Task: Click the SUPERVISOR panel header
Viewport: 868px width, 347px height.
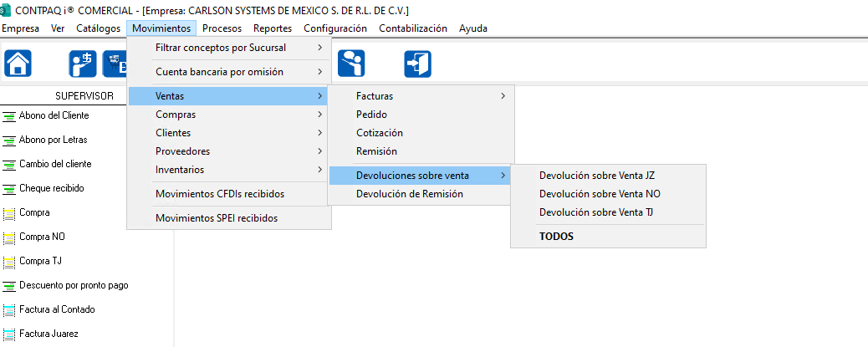Action: (84, 96)
